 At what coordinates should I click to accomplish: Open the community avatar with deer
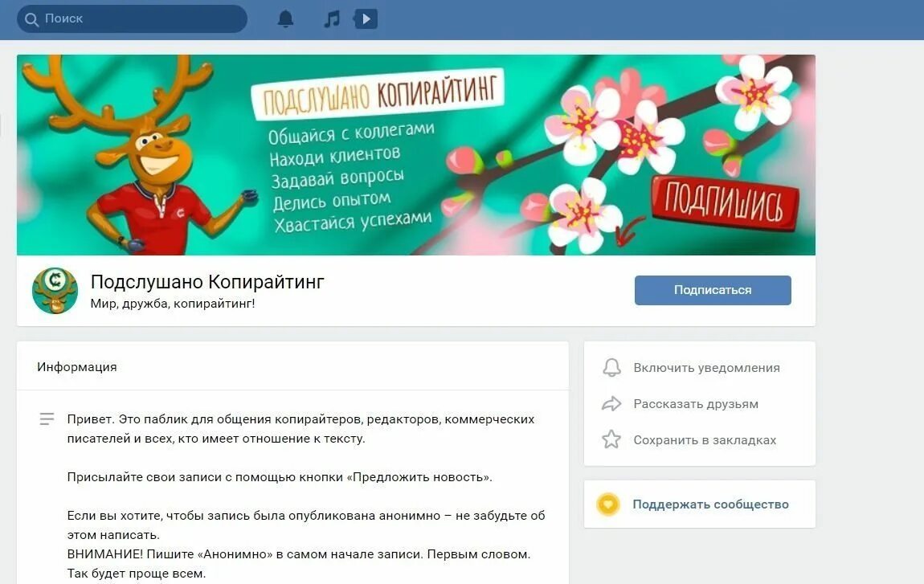pyautogui.click(x=55, y=291)
